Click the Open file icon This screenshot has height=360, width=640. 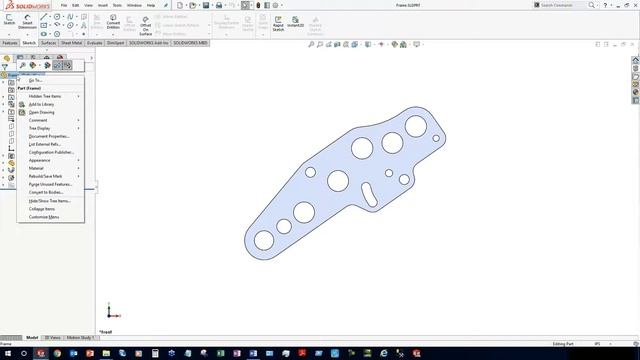click(x=193, y=5)
